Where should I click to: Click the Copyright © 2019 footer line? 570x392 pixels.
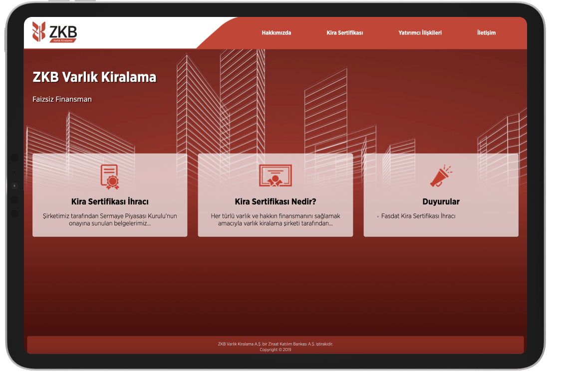click(x=275, y=350)
